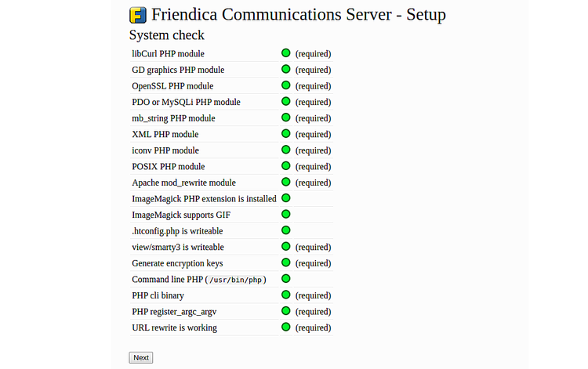Click green status dot for OpenSSL PHP module
This screenshot has width=588, height=369.
[285, 85]
